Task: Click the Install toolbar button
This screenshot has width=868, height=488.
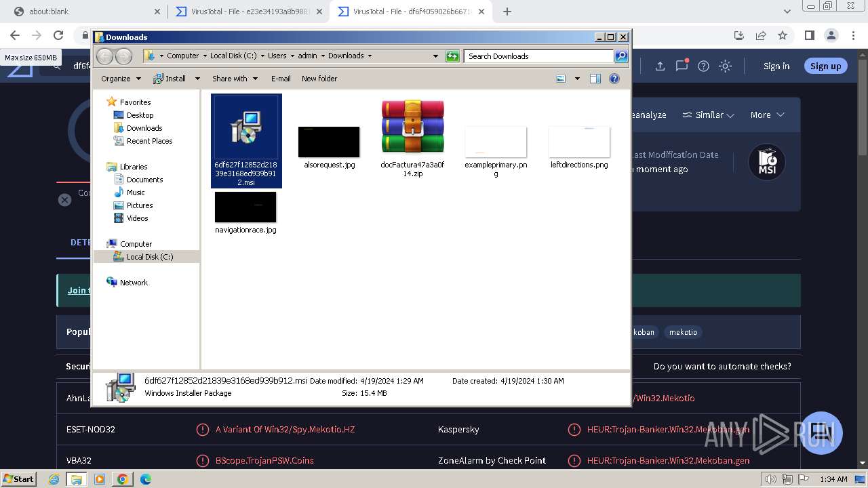Action: coord(170,79)
